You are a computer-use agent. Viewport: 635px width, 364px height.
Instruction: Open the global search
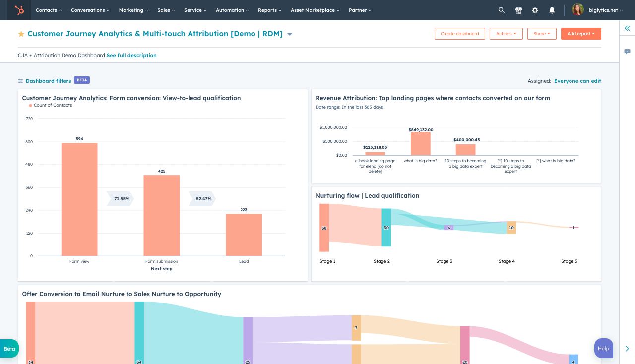click(501, 10)
